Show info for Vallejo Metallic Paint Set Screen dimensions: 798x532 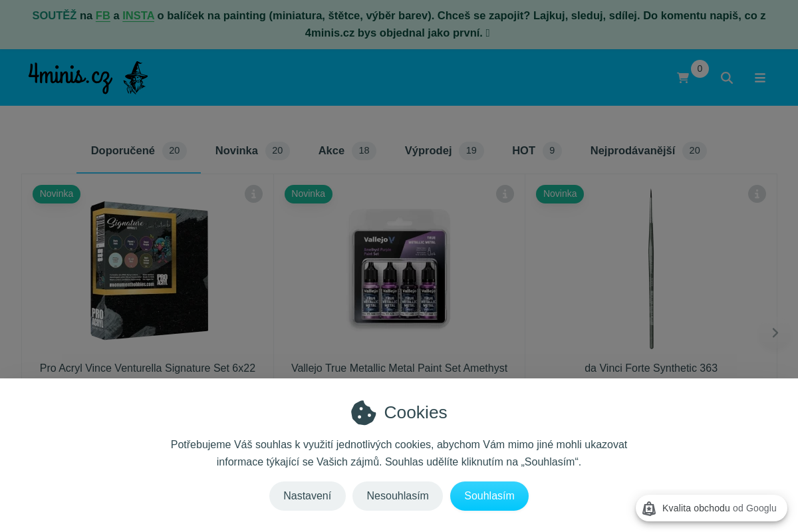pos(505,194)
